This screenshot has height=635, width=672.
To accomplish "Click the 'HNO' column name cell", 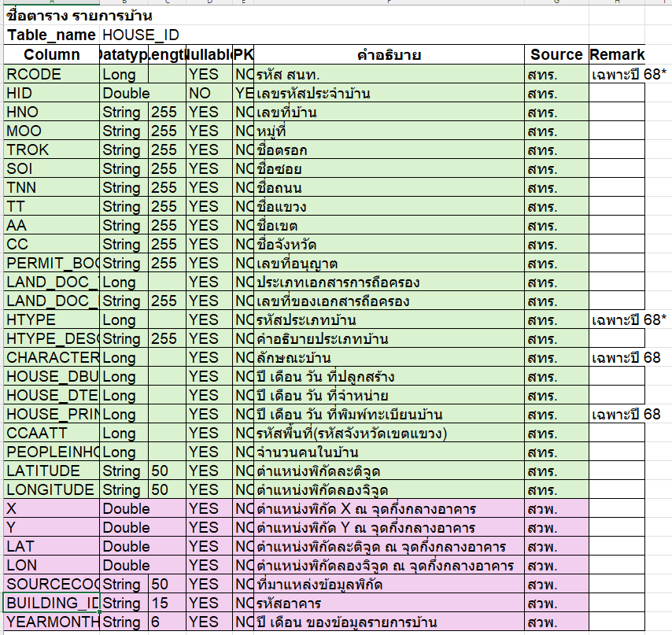I will (x=51, y=112).
